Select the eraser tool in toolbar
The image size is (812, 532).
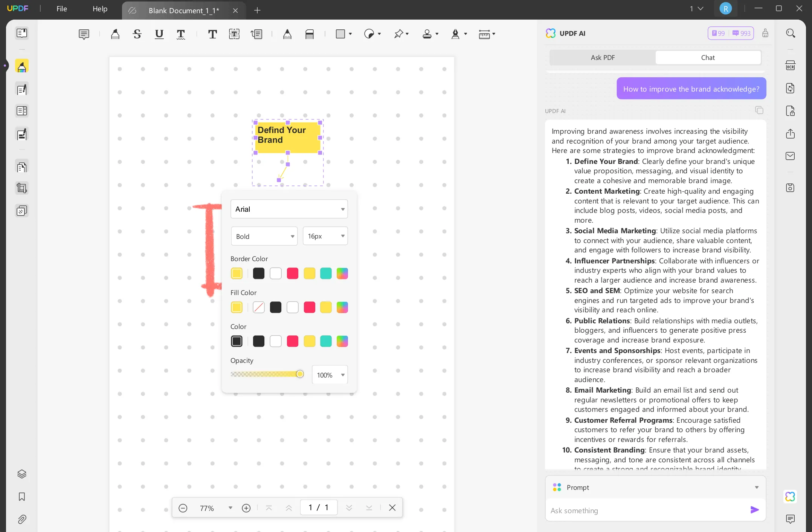[309, 34]
